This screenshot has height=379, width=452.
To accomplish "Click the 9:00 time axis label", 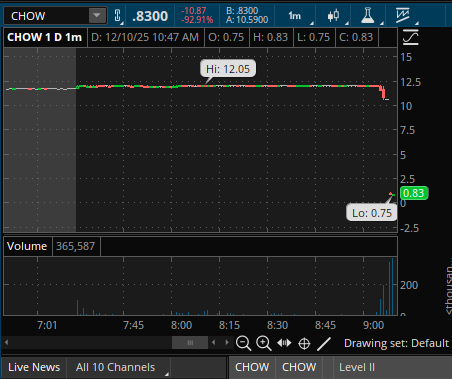I will pos(373,325).
